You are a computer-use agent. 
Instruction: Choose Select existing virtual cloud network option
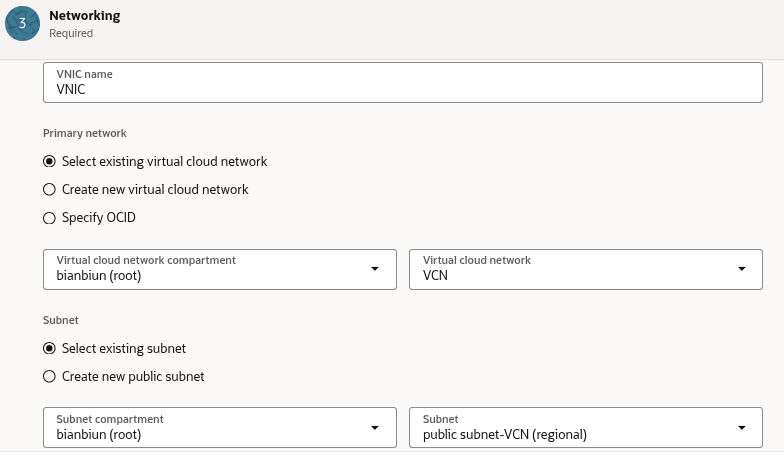pos(49,161)
